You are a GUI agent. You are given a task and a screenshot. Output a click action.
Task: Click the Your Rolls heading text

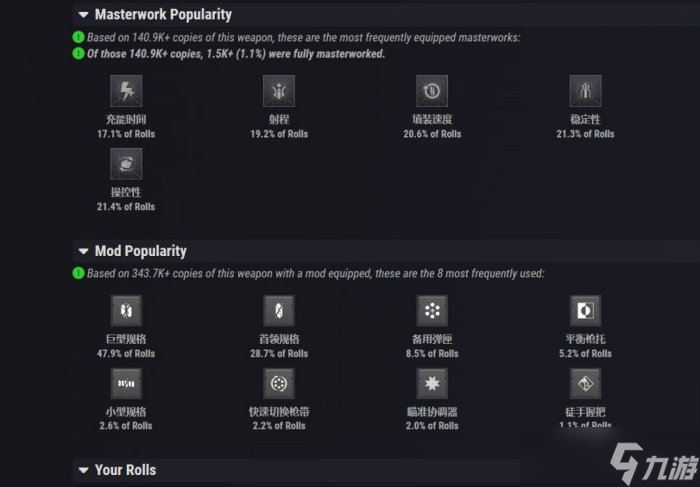125,470
